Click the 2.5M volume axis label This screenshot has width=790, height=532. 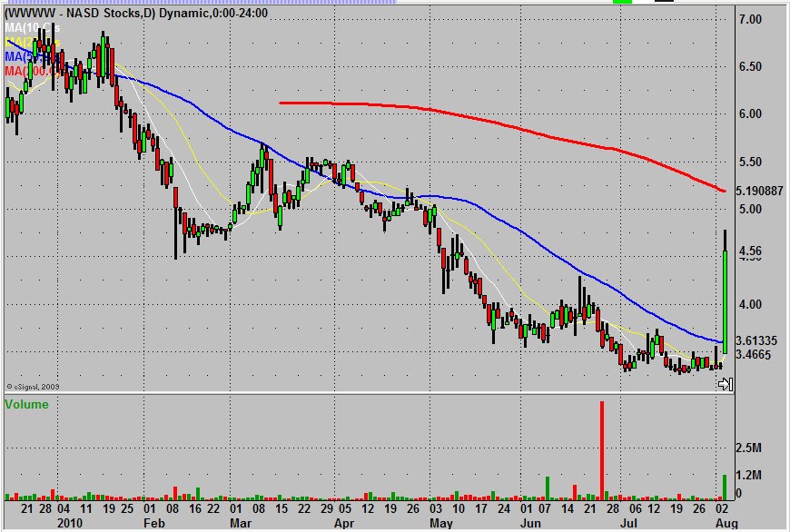point(750,448)
